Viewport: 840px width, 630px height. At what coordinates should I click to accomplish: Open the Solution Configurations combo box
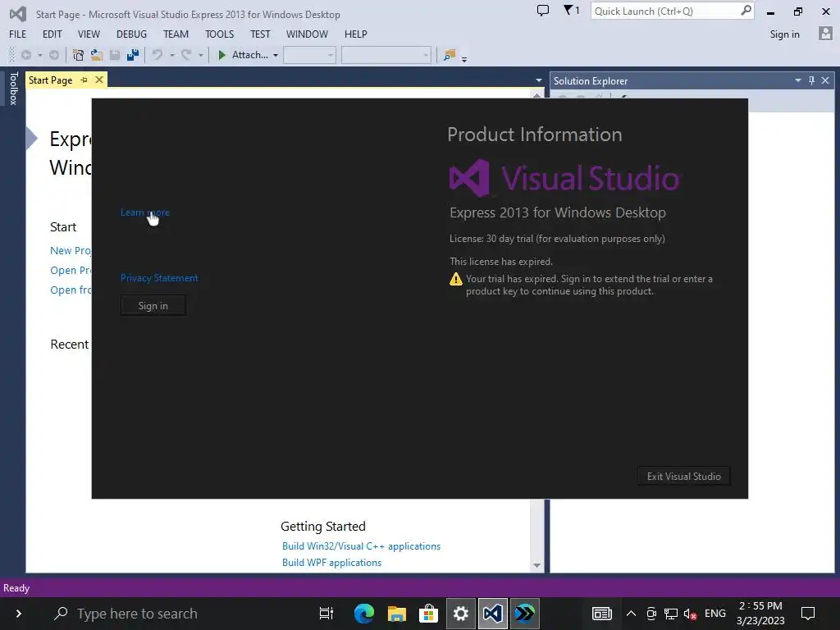coord(309,55)
